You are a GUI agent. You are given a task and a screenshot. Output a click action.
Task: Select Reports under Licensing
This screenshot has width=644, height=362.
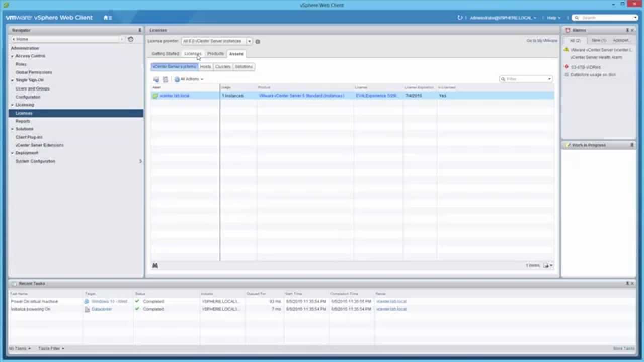pyautogui.click(x=23, y=121)
